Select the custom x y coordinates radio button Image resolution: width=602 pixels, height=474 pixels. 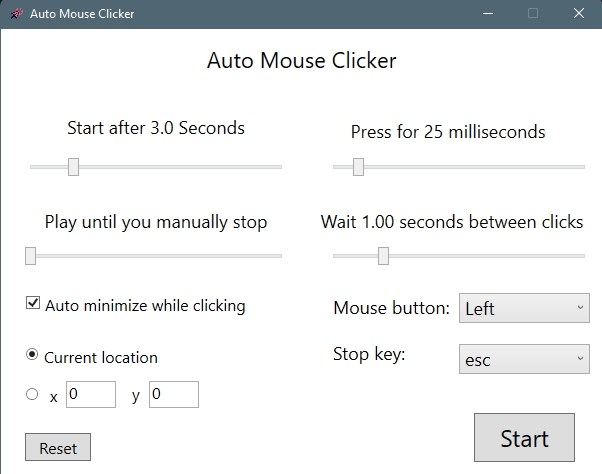(x=33, y=395)
